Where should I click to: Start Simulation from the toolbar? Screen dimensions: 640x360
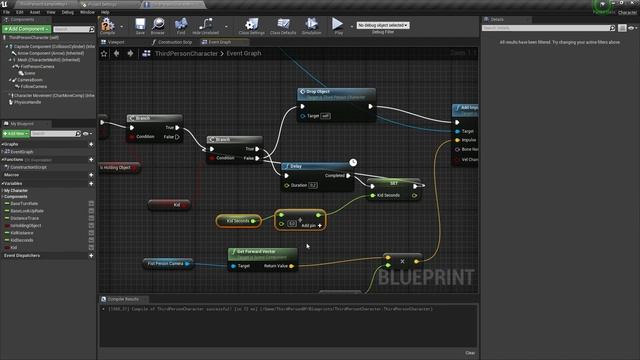point(311,25)
